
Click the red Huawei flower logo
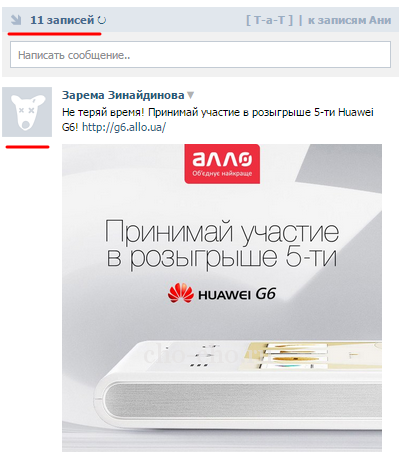point(181,293)
